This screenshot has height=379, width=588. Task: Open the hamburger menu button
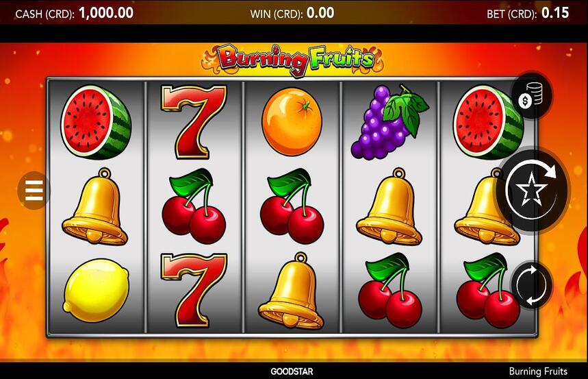point(34,190)
